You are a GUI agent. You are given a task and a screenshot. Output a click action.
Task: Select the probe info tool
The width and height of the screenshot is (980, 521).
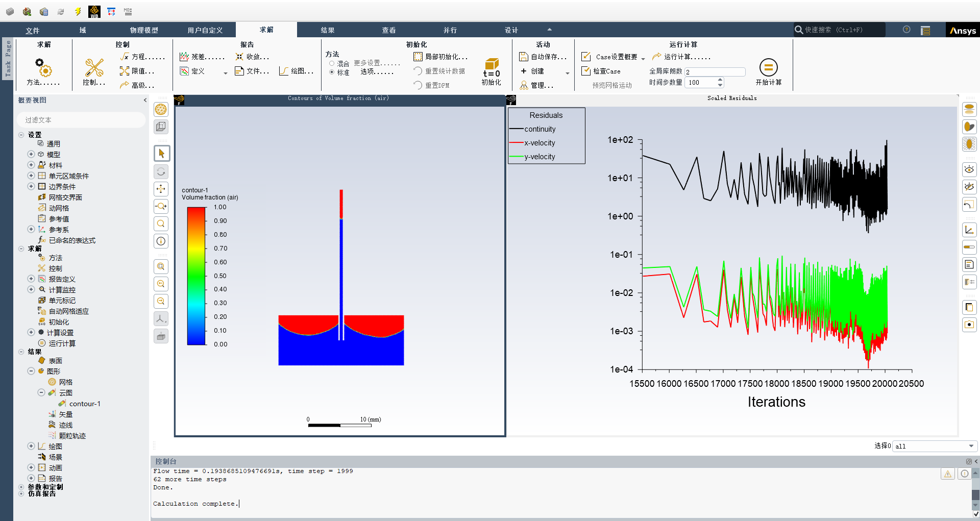(x=161, y=241)
